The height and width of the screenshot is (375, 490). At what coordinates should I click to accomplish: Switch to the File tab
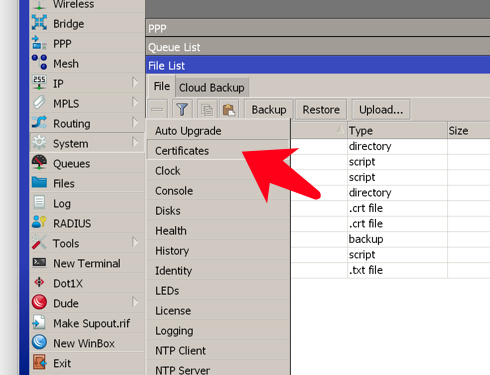pos(162,87)
